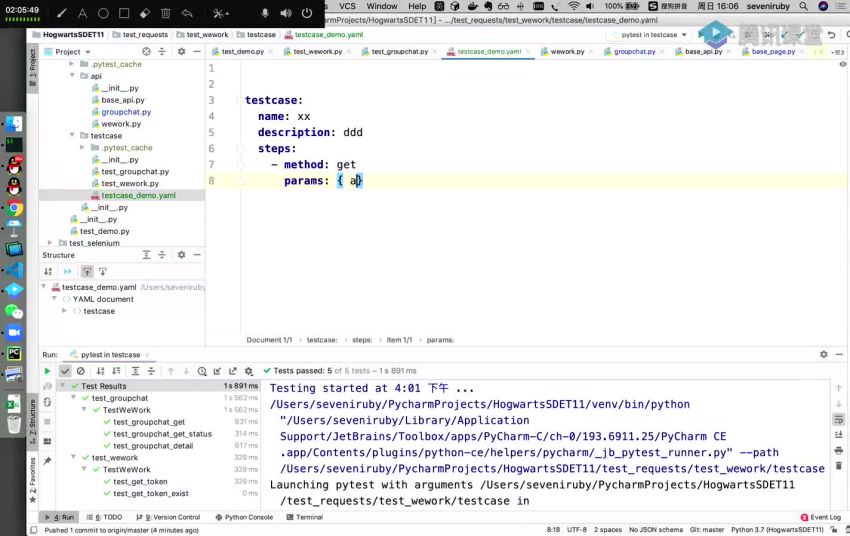Image resolution: width=850 pixels, height=536 pixels.
Task: Open the VCS menu
Action: 347,6
